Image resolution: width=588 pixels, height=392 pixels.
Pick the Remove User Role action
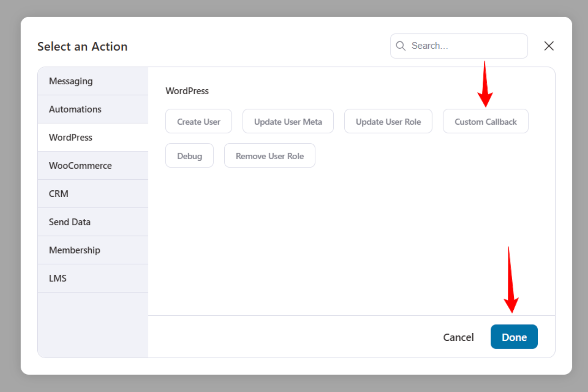coord(270,156)
